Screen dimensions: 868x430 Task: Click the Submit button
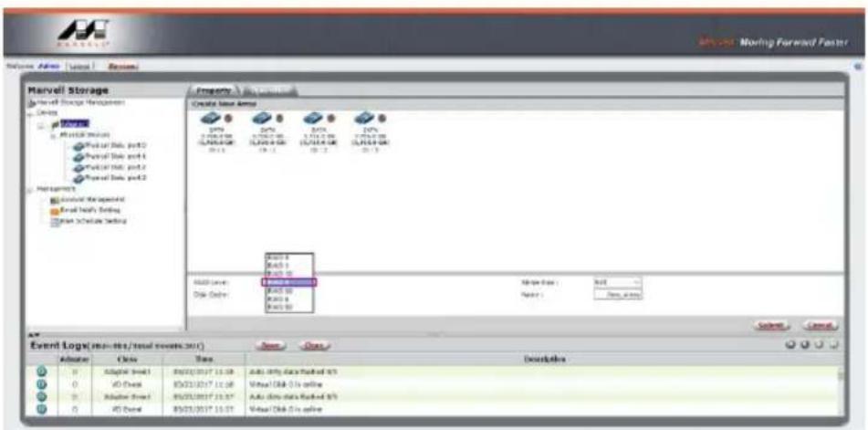click(x=773, y=325)
